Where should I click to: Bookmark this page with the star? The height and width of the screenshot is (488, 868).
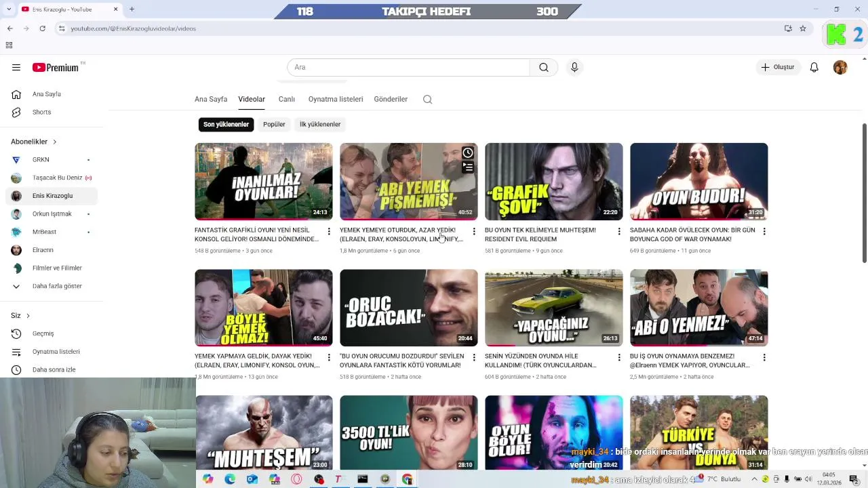tap(803, 28)
